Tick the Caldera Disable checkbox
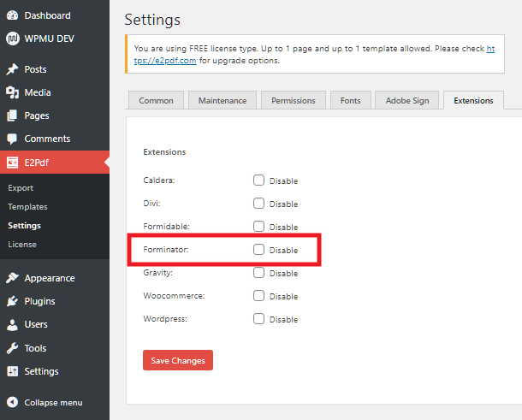522x420 pixels. [258, 180]
